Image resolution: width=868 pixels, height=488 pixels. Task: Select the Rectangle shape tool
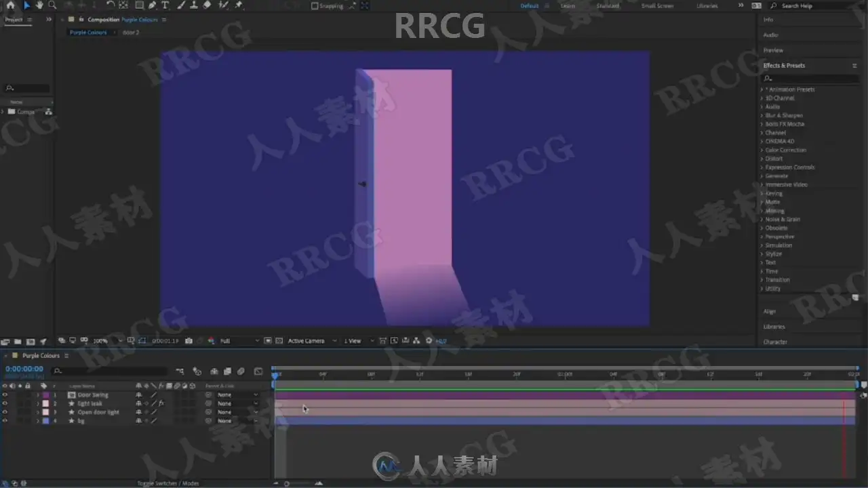click(139, 5)
